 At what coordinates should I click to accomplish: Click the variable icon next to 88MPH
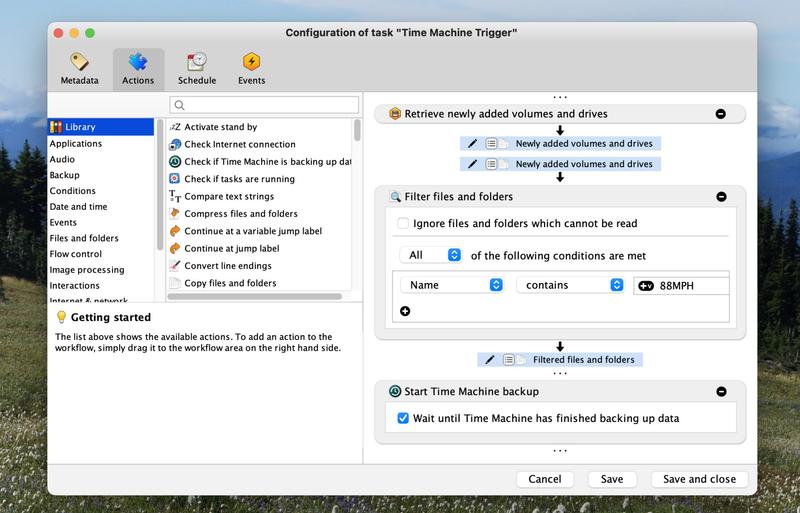(646, 286)
